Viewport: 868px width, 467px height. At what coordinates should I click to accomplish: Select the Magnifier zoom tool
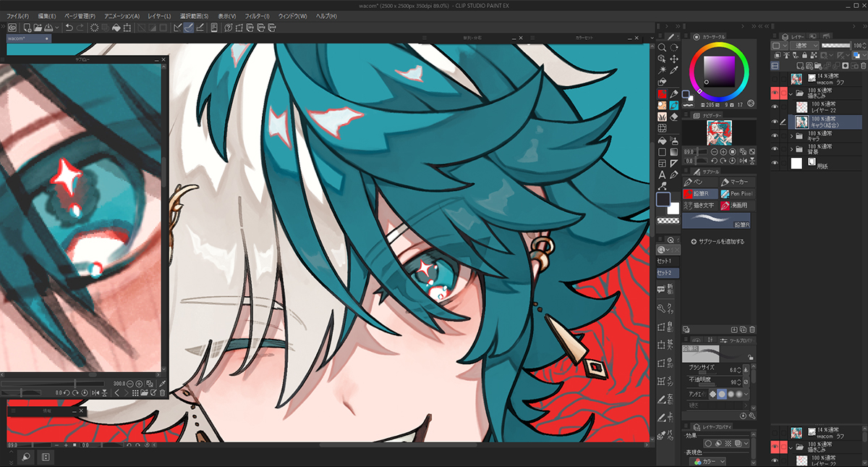click(662, 48)
